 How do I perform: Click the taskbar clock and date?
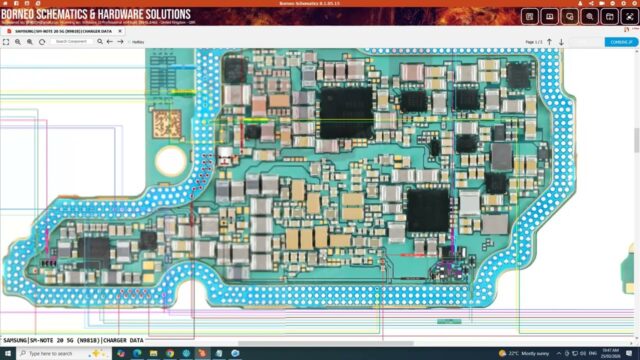click(x=610, y=353)
